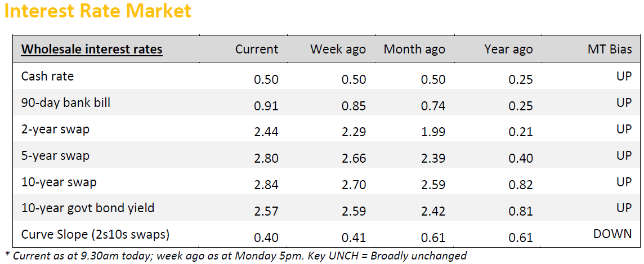
Task: Click the Interest Rate Market heading
Action: [97, 11]
